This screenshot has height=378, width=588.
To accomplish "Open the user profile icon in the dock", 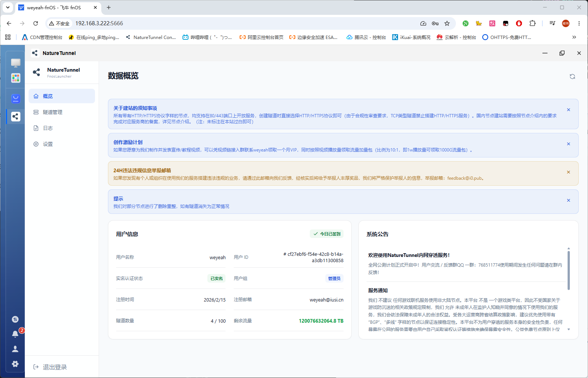I will [15, 349].
